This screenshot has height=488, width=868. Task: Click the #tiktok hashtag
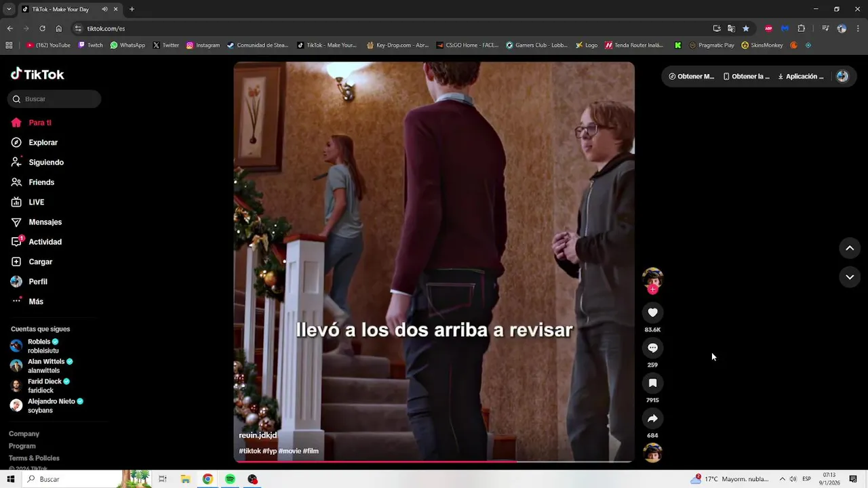click(x=250, y=451)
